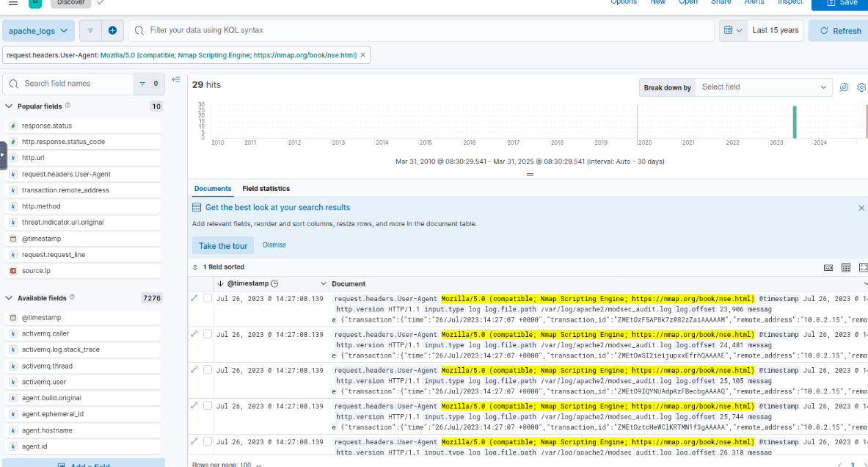The width and height of the screenshot is (868, 467).
Task: Select the first document row checkbox
Action: [x=208, y=298]
